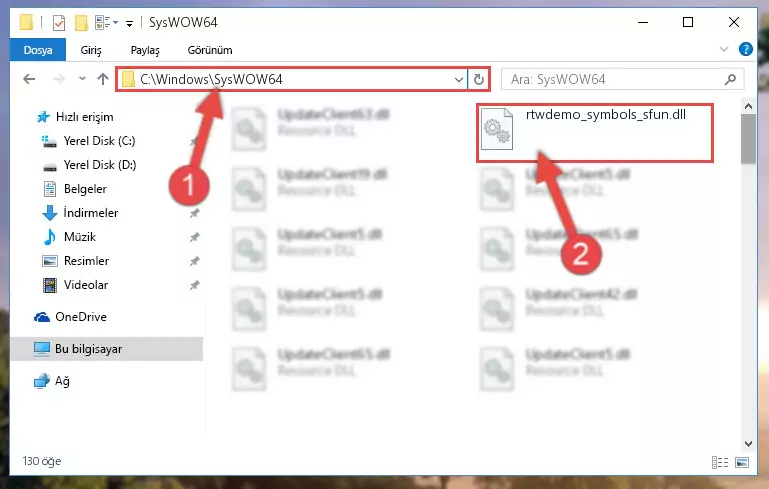This screenshot has width=769, height=489.
Task: Select Bu bilgisayar in navigation pane
Action: click(x=106, y=349)
